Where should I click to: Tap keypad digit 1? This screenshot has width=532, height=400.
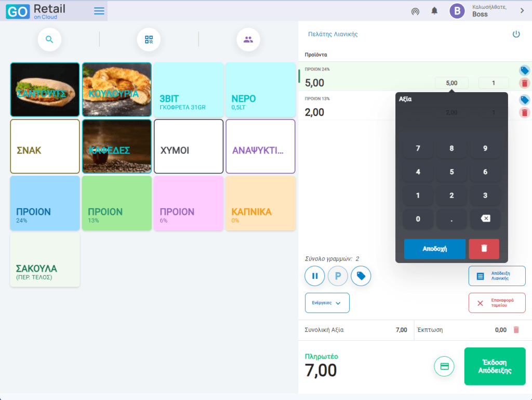pos(418,195)
